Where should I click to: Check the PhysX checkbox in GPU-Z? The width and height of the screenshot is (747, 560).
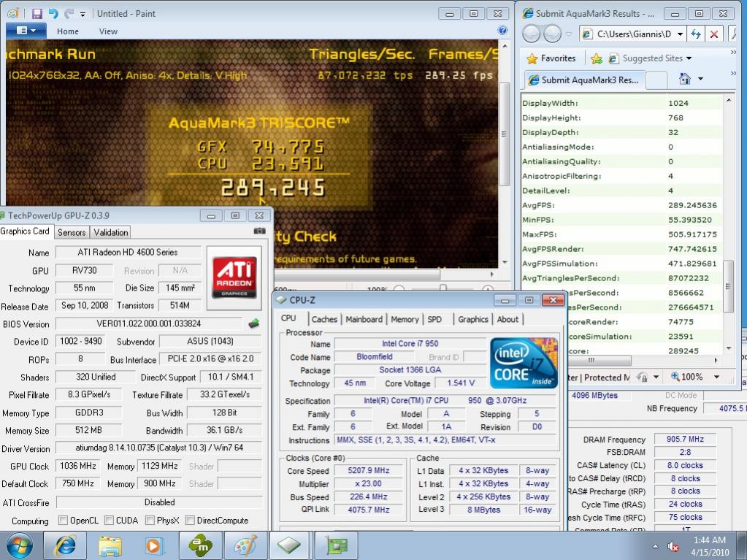(150, 521)
